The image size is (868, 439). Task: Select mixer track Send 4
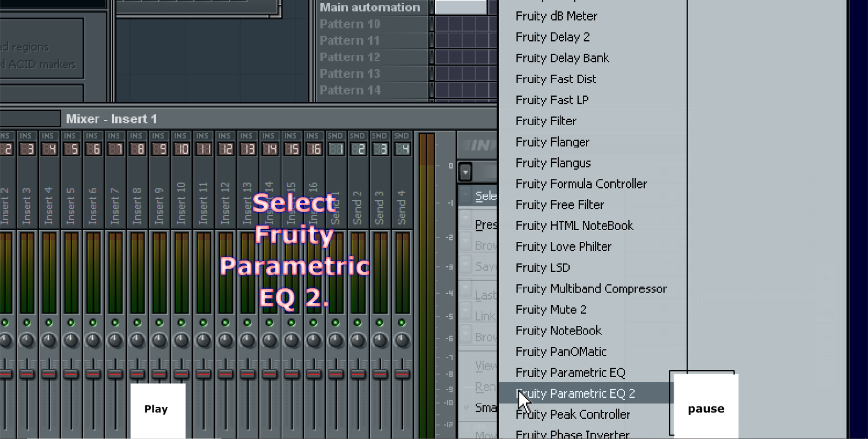[x=402, y=208]
